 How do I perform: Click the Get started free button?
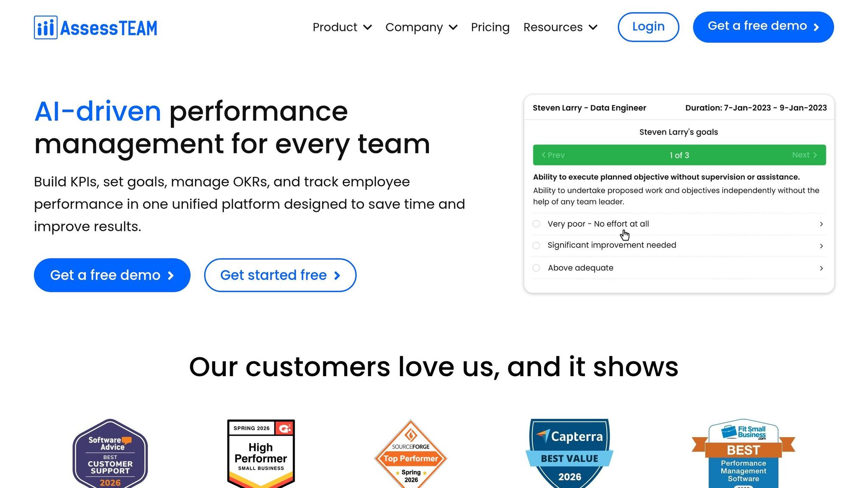pos(280,275)
